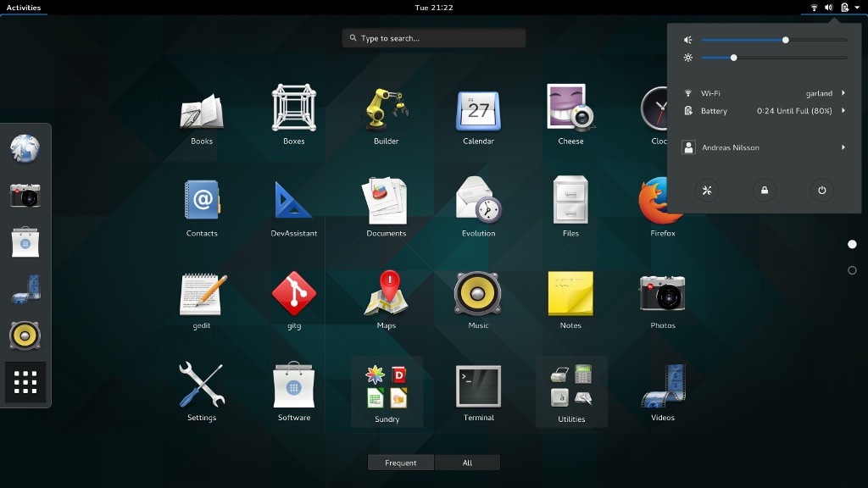Click the Show Applications grid button in dash
This screenshot has height=488, width=868.
[25, 383]
